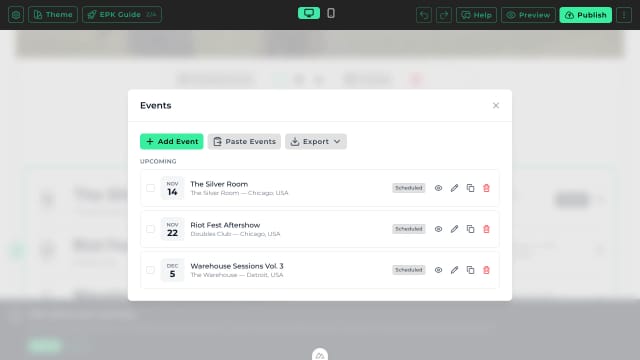This screenshot has width=640, height=360.
Task: Select Riot Fest Aftershow event checkbox
Action: click(x=150, y=229)
